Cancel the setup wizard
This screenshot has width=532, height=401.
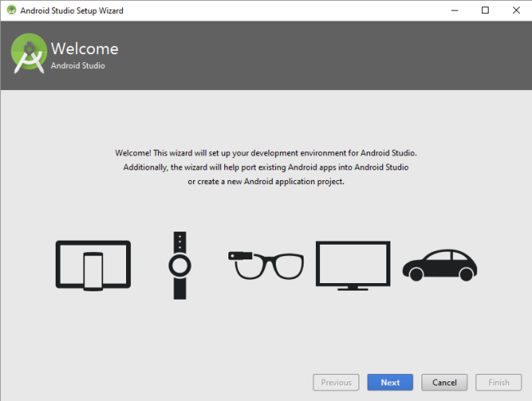coord(444,382)
